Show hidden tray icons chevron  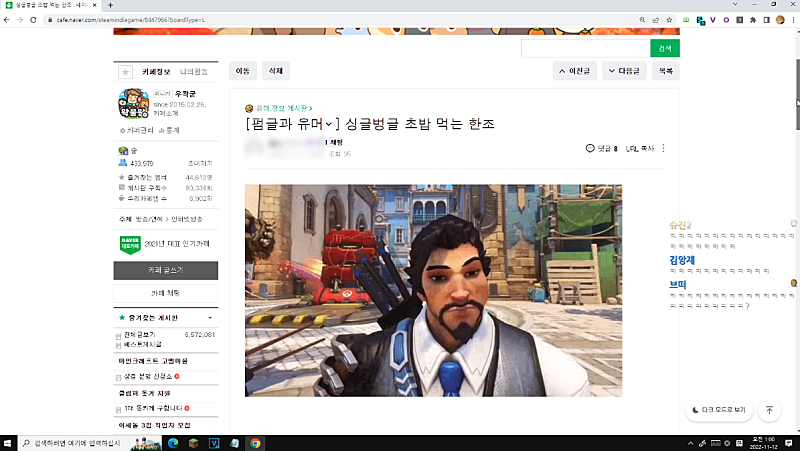[690, 443]
